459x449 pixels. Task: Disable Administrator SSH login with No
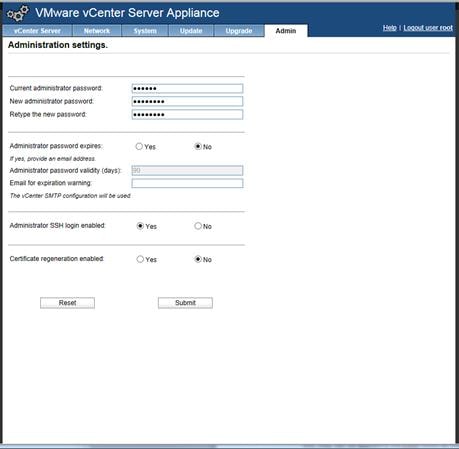pyautogui.click(x=198, y=226)
